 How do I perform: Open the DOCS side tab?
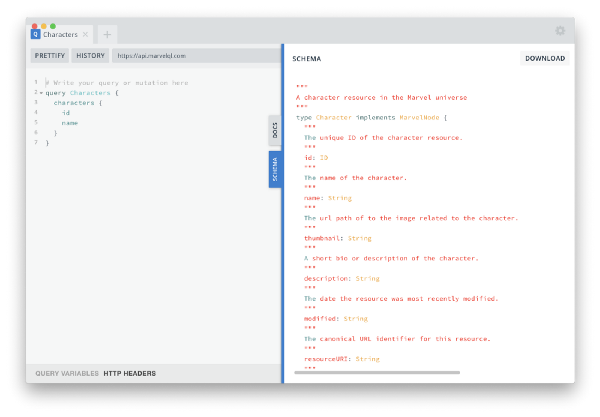pos(274,130)
